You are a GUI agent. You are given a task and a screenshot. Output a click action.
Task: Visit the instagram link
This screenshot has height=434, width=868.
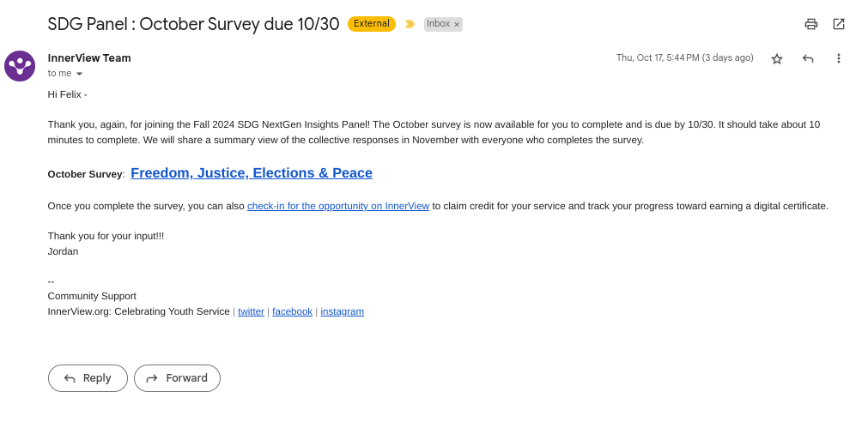click(x=342, y=311)
